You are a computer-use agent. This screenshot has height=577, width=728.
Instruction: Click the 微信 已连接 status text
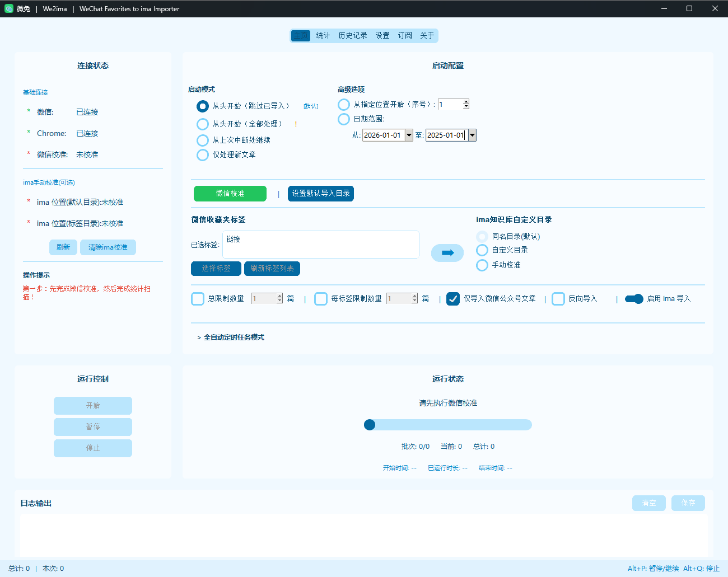coord(87,112)
